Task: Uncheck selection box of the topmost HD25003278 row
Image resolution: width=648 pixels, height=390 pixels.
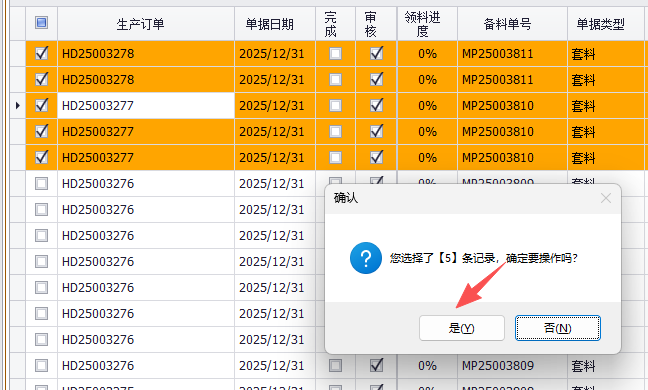Action: 41,53
